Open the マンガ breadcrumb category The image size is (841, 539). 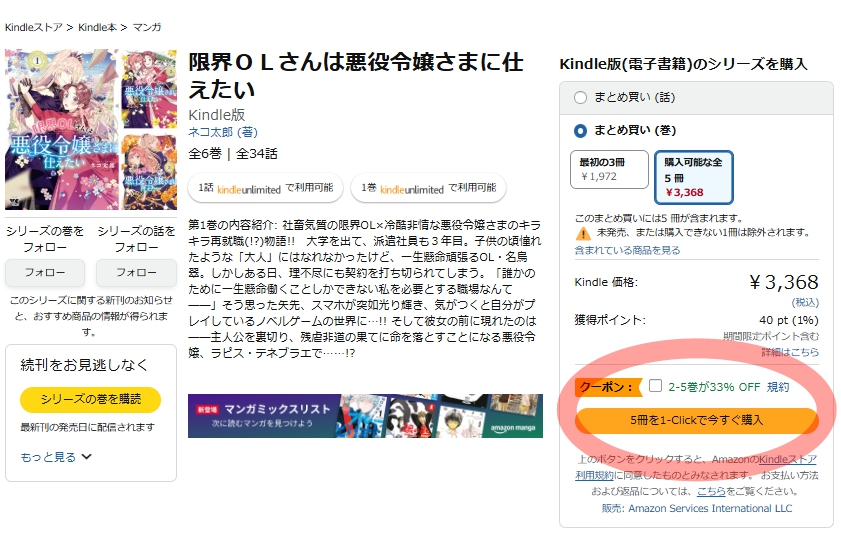coord(146,27)
